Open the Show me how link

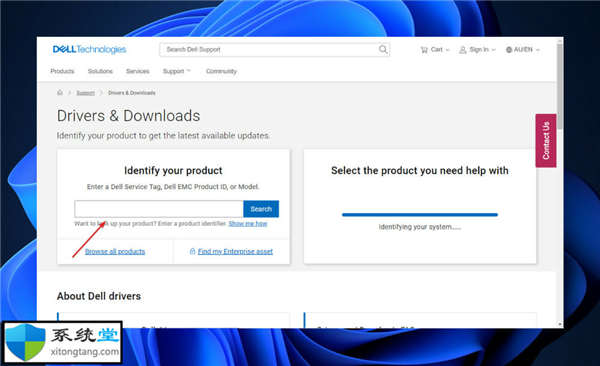(248, 224)
